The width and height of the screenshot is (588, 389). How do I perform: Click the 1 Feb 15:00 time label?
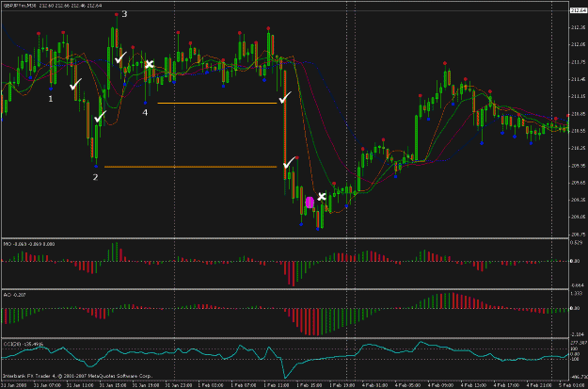310,385
